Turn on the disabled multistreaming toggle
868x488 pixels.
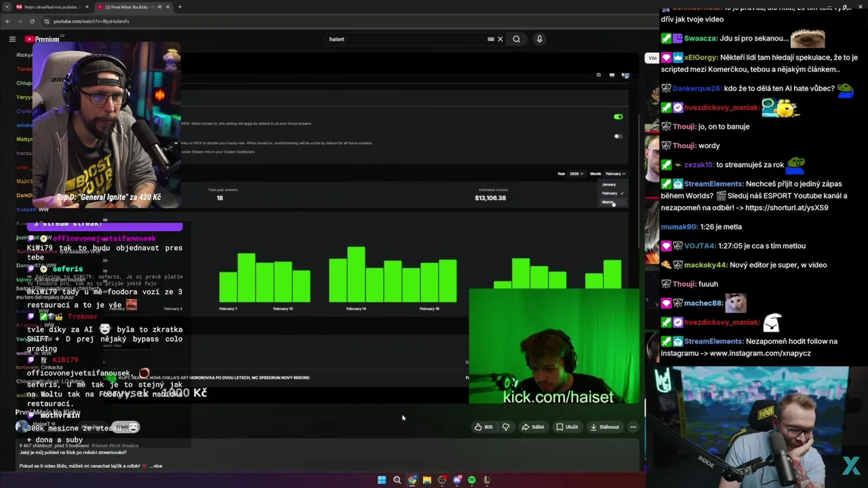click(618, 136)
